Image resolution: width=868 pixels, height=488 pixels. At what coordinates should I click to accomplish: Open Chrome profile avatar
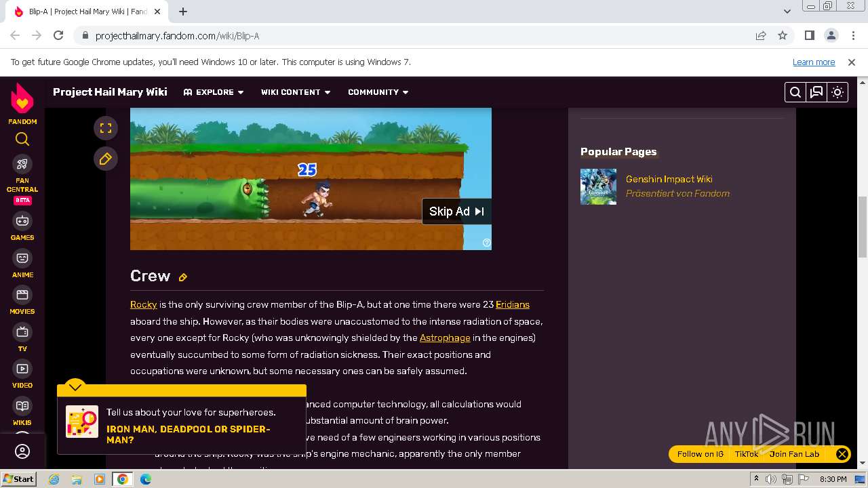coord(831,35)
